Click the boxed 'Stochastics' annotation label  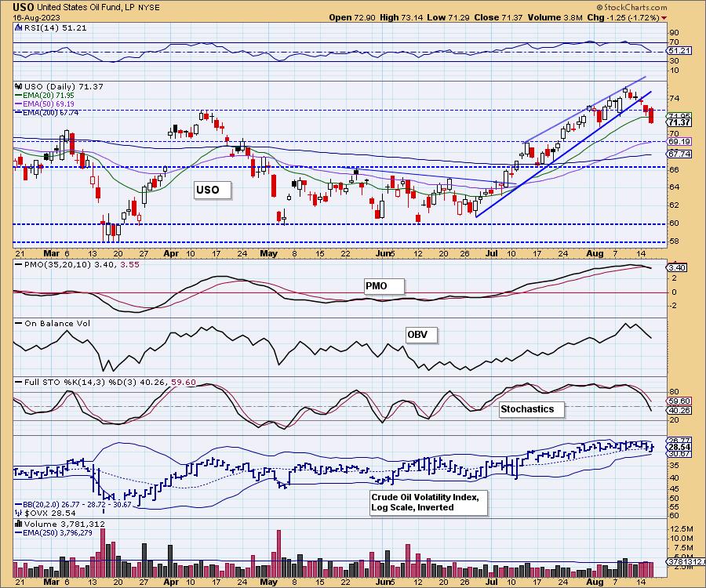(532, 409)
